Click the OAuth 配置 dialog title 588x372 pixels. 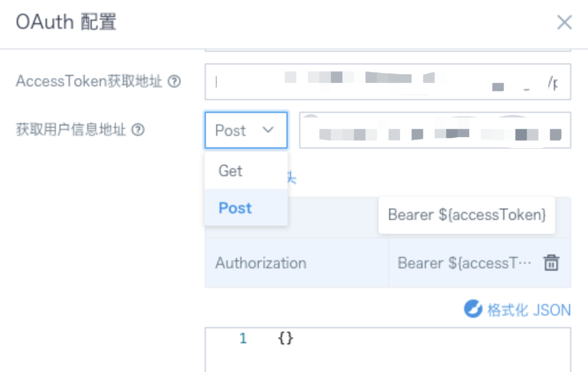coord(66,22)
